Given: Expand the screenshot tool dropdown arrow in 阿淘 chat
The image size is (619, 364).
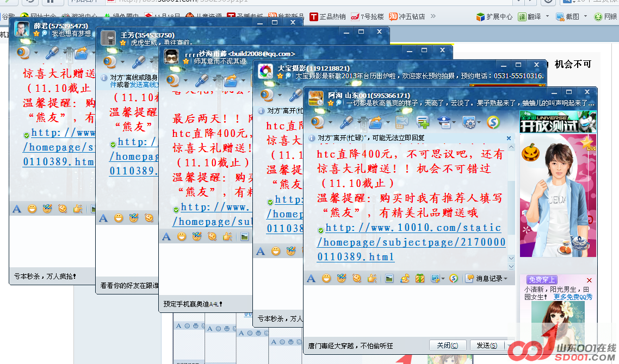Looking at the screenshot, I should (x=442, y=279).
